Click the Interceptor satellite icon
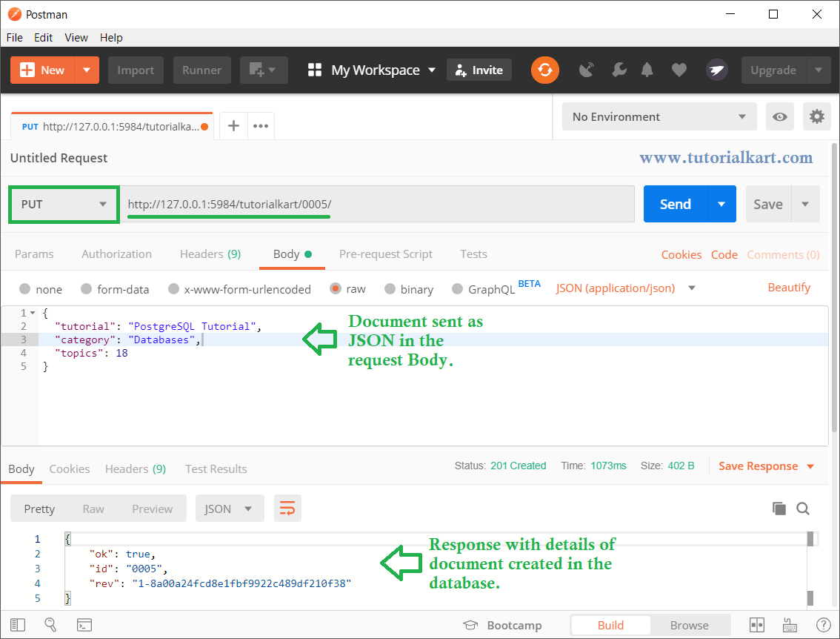Image resolution: width=840 pixels, height=639 pixels. click(x=587, y=70)
